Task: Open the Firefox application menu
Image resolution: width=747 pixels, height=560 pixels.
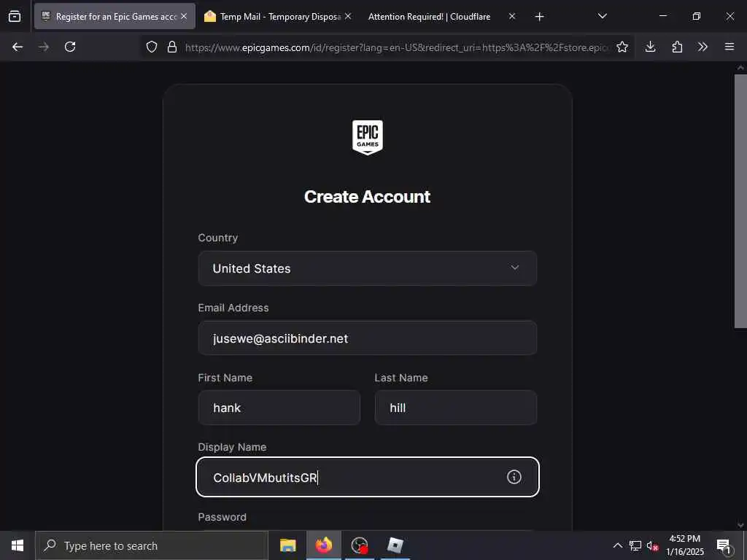Action: [729, 47]
